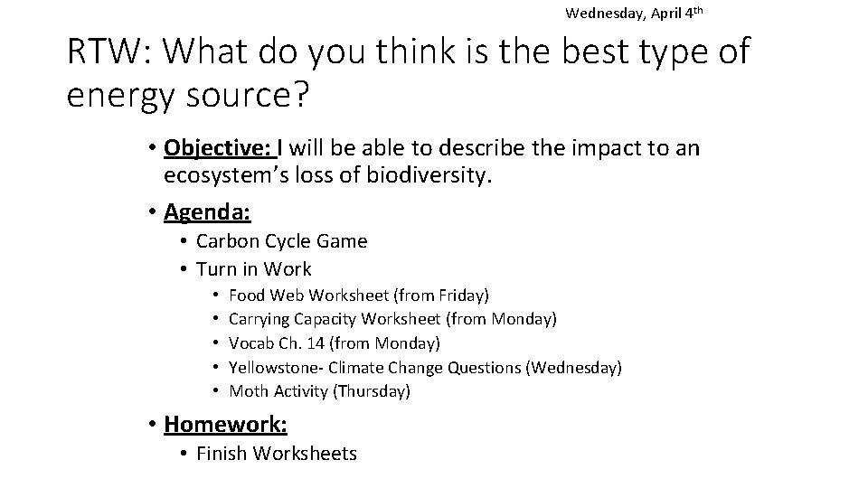Click Yellowstone- Climate Change Questions line
The height and width of the screenshot is (488, 868).
425,368
